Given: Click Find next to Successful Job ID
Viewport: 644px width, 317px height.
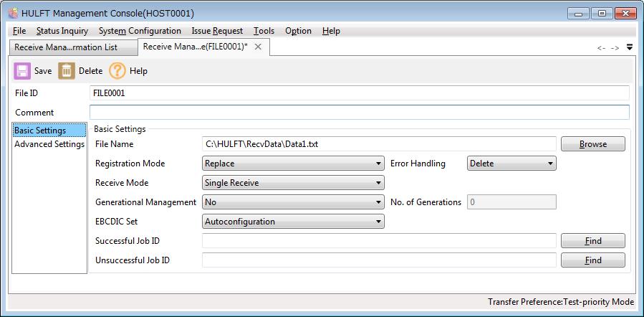Looking at the screenshot, I should tap(593, 241).
